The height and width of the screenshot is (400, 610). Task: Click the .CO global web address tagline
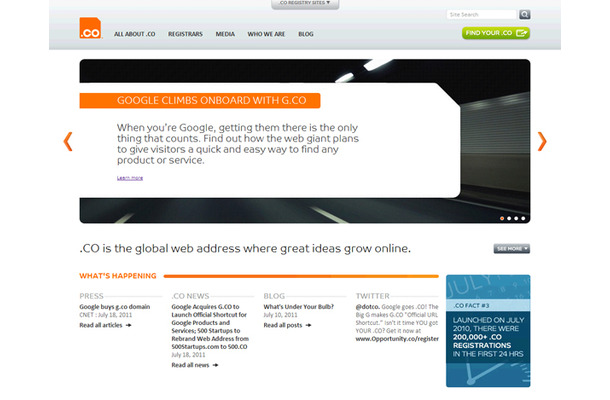[245, 248]
